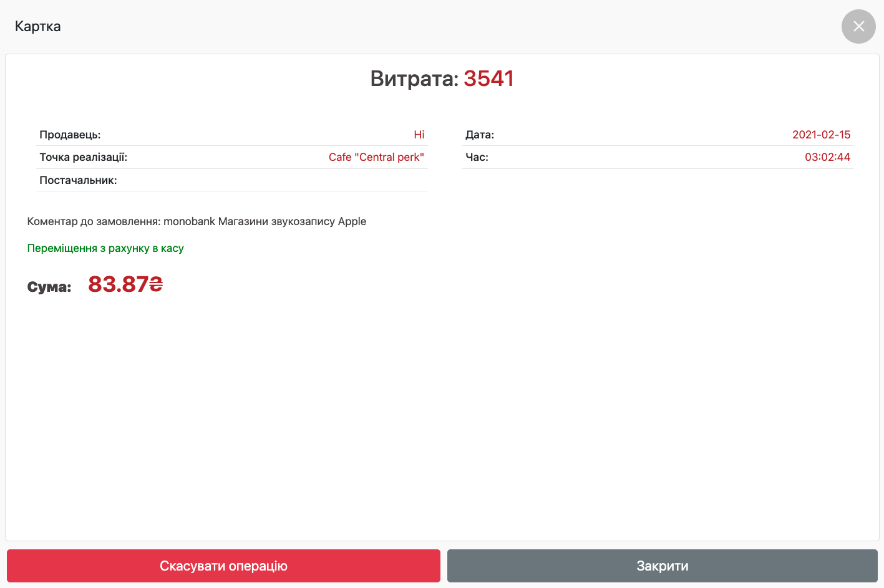Click the Постачальник row label
This screenshot has height=588, width=884.
[x=78, y=180]
